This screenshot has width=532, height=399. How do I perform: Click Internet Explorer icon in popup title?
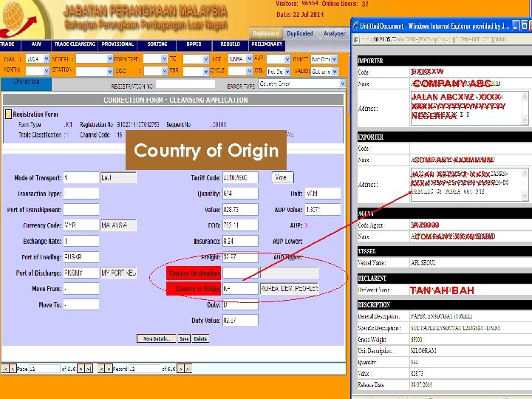(355, 25)
